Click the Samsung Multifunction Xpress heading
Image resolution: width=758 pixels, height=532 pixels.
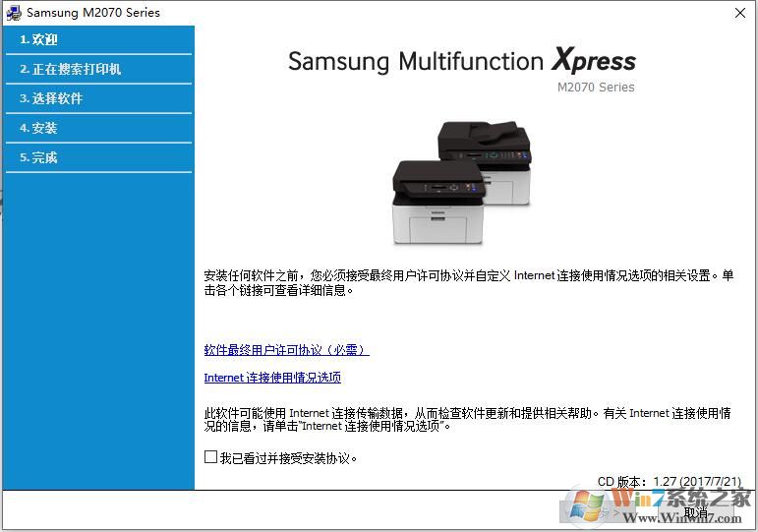click(x=462, y=61)
